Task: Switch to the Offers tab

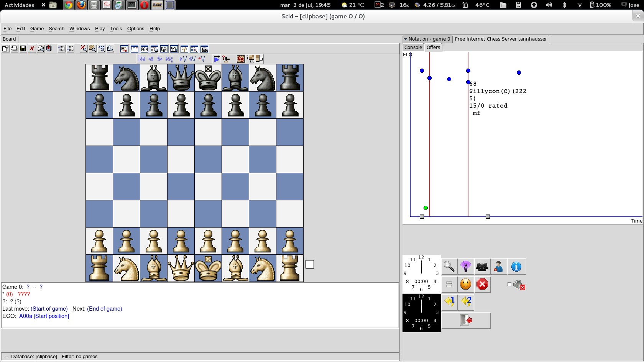Action: pyautogui.click(x=433, y=48)
